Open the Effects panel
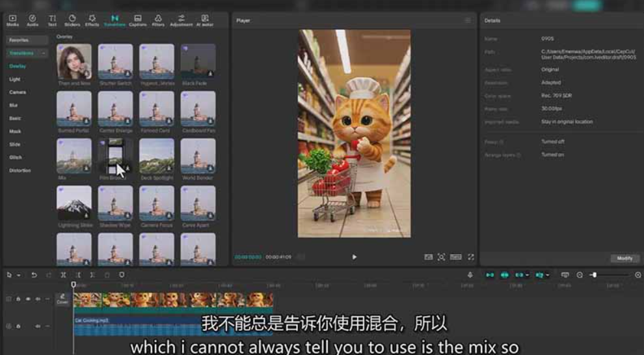 92,20
